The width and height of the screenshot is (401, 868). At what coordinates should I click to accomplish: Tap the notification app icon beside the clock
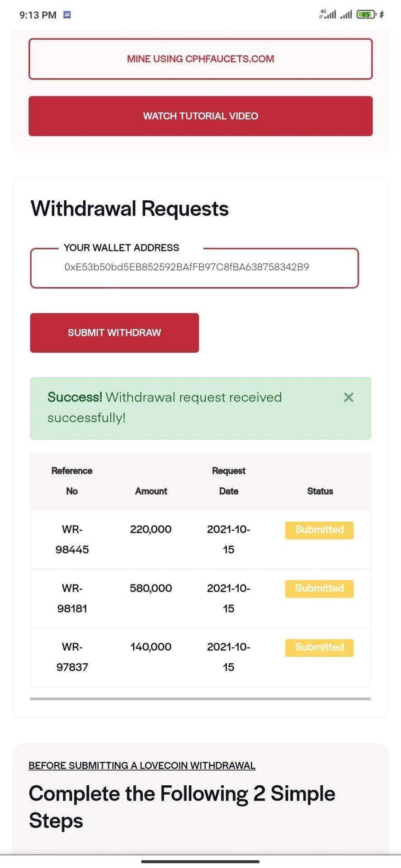click(67, 14)
